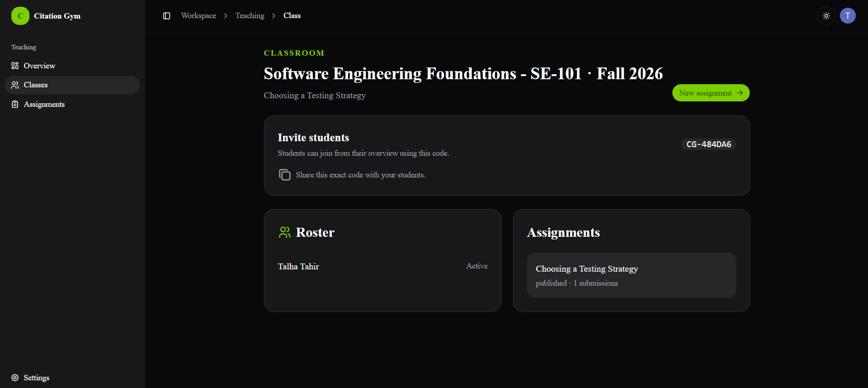
Task: Click the Assignments panel heading
Action: click(563, 232)
